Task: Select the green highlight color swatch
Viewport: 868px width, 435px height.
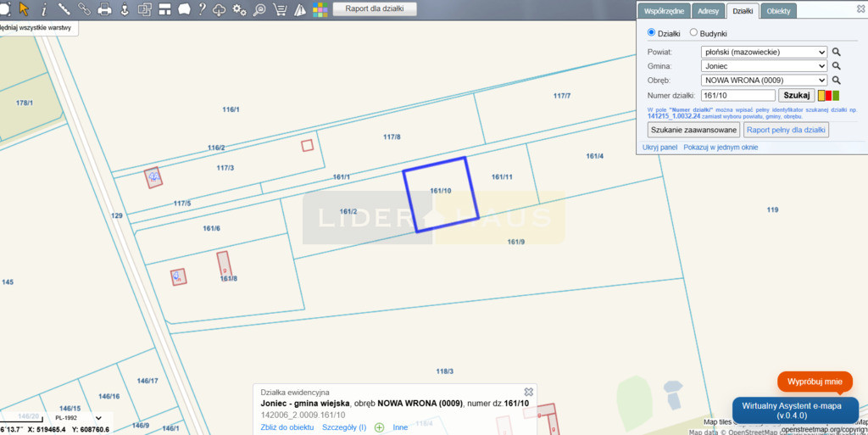Action: [x=836, y=95]
